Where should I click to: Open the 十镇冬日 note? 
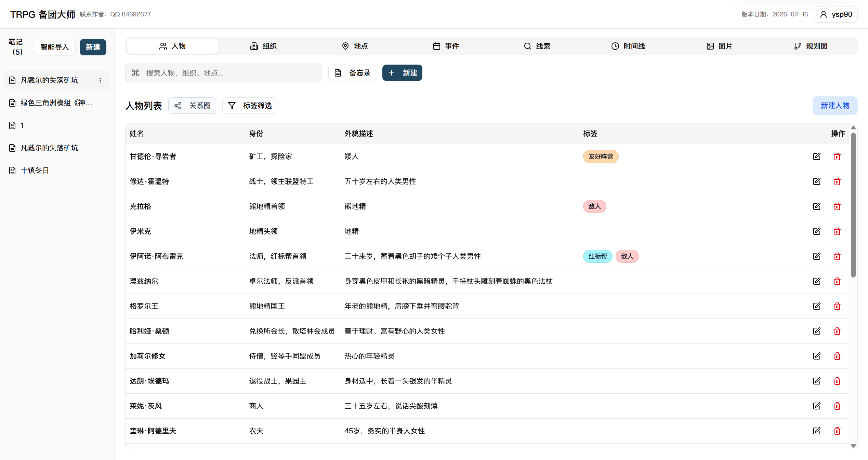click(57, 171)
